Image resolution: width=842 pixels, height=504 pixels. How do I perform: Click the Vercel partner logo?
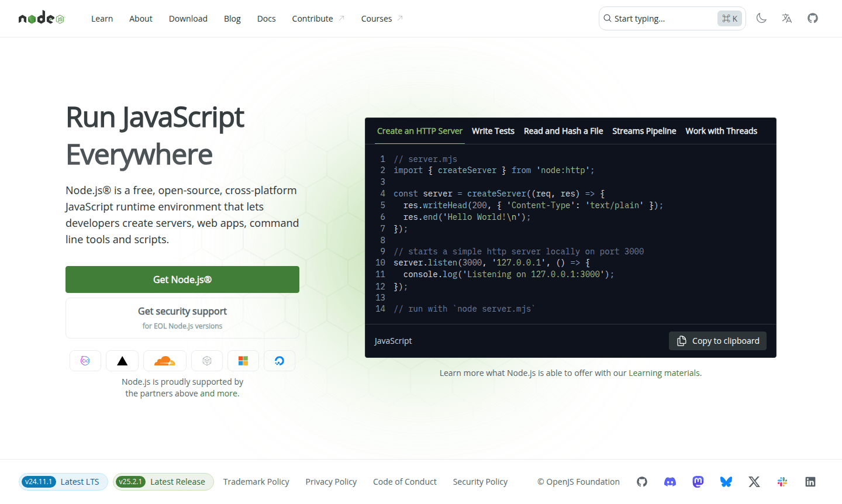(122, 361)
